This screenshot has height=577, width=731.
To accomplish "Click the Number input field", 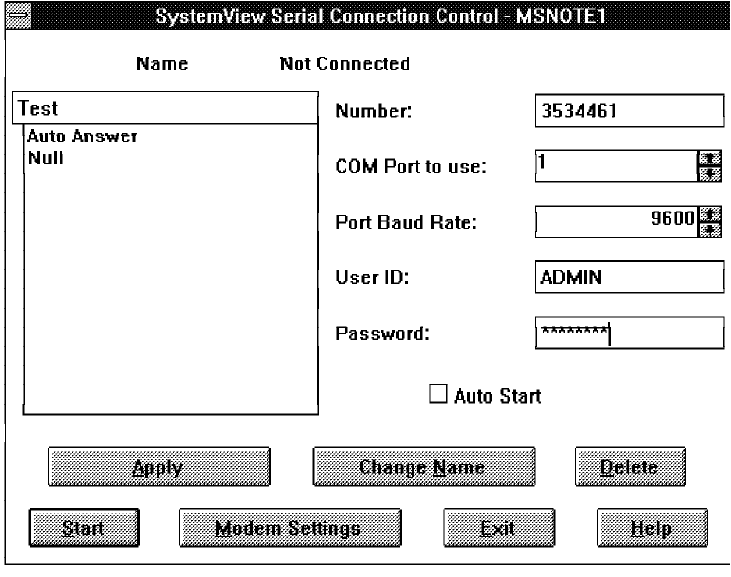I will [x=629, y=110].
